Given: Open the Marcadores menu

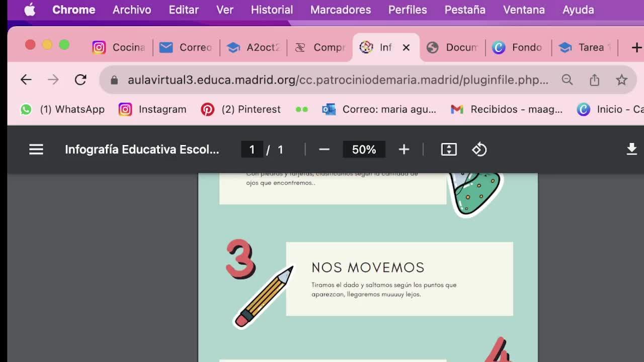Looking at the screenshot, I should tap(341, 10).
